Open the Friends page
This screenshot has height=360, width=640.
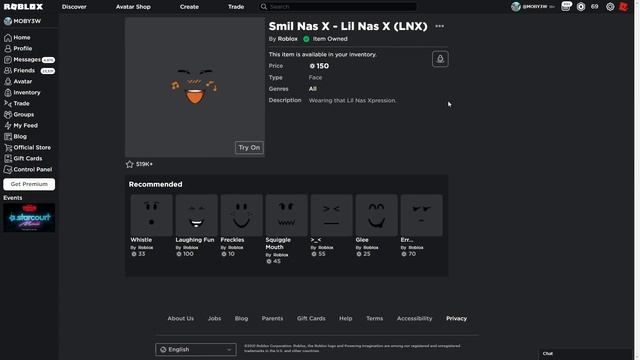[29, 71]
